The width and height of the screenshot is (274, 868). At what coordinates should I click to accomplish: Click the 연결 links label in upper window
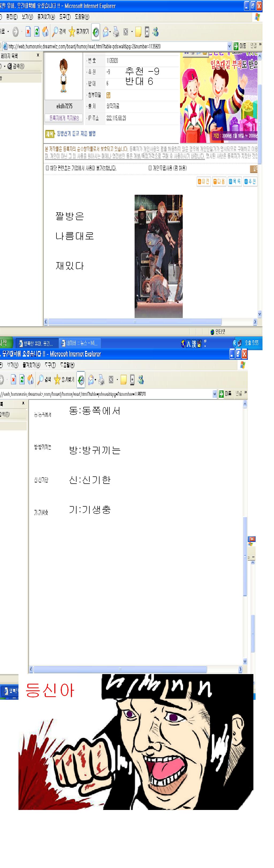coord(253,46)
